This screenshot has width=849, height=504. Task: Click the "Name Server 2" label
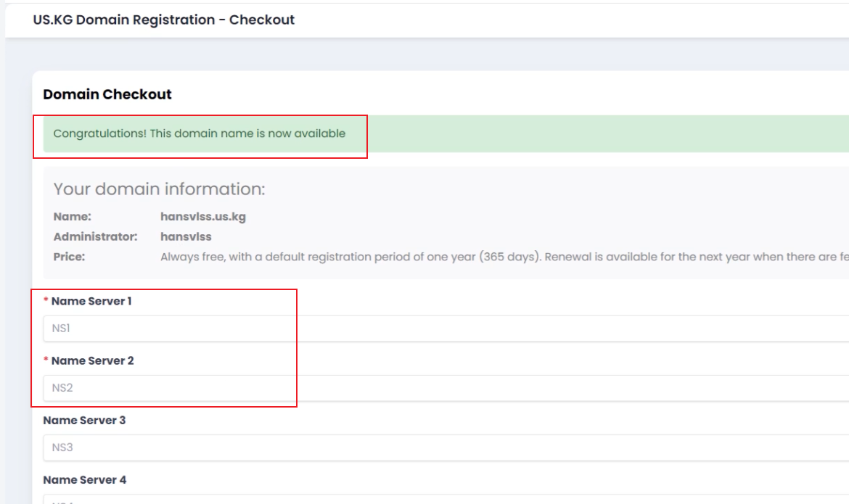tap(92, 360)
